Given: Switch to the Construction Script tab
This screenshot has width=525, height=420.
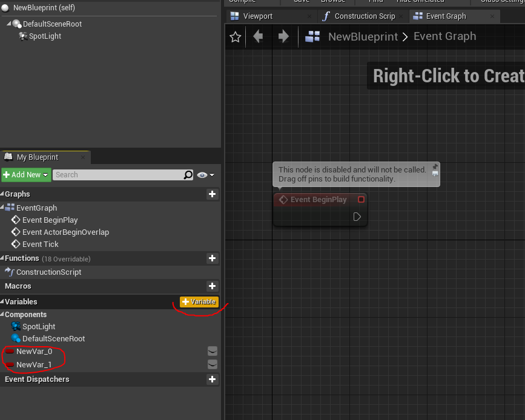Looking at the screenshot, I should [x=363, y=16].
